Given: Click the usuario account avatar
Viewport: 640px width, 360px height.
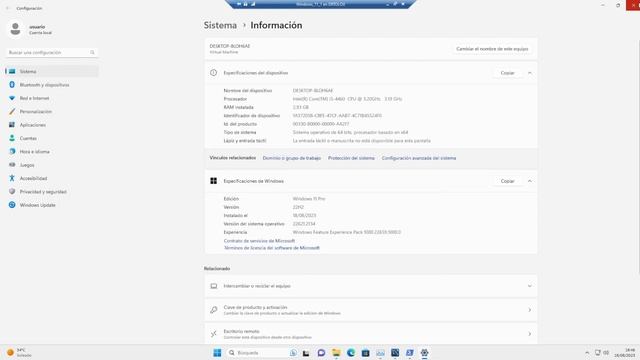Looking at the screenshot, I should pyautogui.click(x=16, y=29).
